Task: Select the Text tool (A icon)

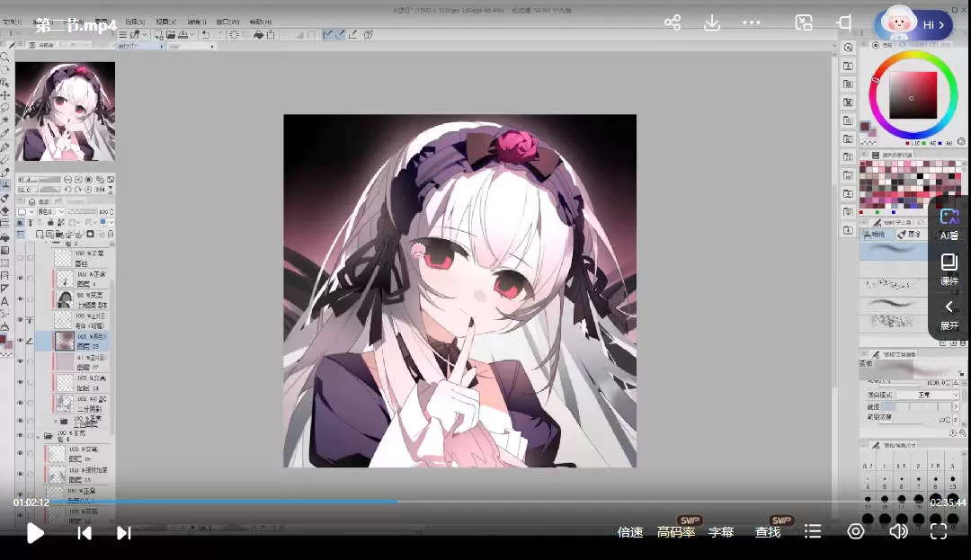Action: click(5, 301)
